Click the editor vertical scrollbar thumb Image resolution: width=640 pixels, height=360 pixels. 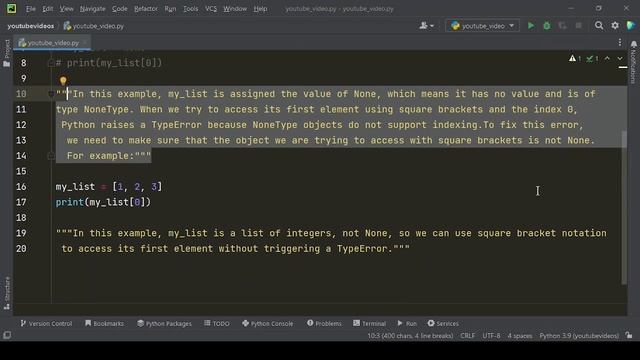[624, 207]
